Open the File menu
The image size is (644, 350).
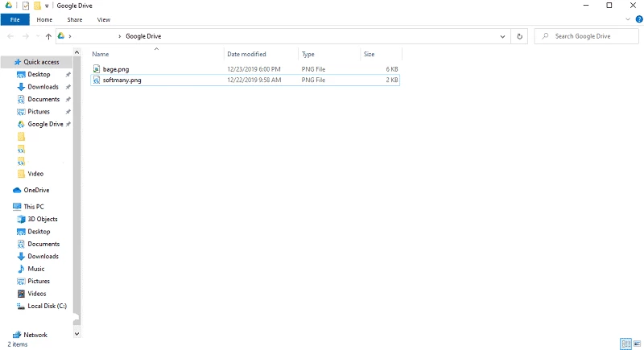[x=14, y=19]
